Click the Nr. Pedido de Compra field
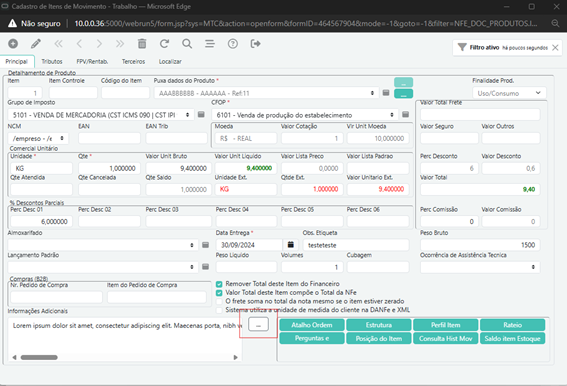 click(x=56, y=297)
